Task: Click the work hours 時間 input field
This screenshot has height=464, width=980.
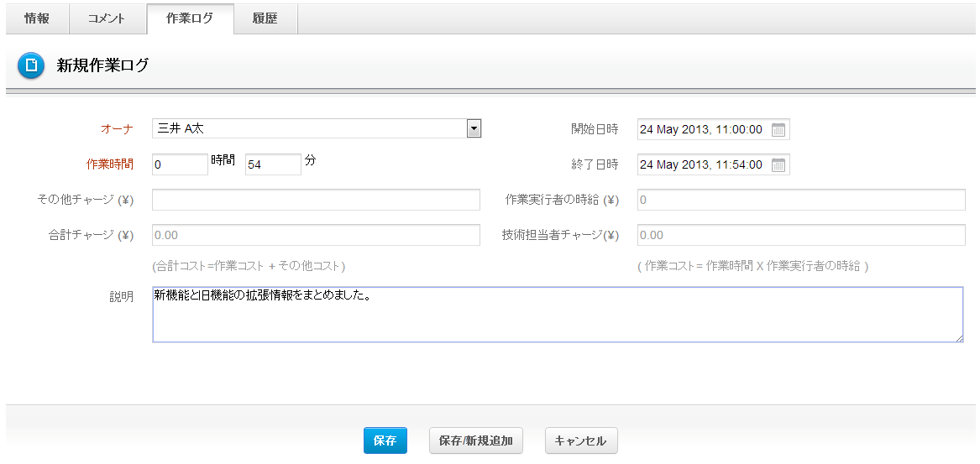Action: click(180, 165)
